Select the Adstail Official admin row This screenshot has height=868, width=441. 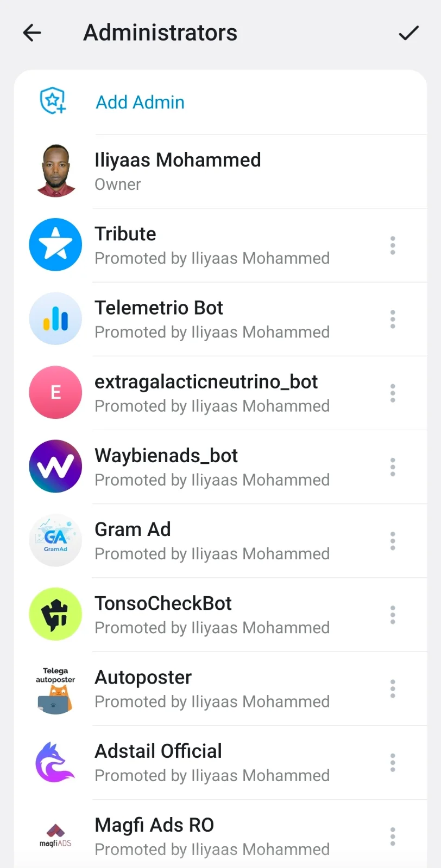[220, 763]
